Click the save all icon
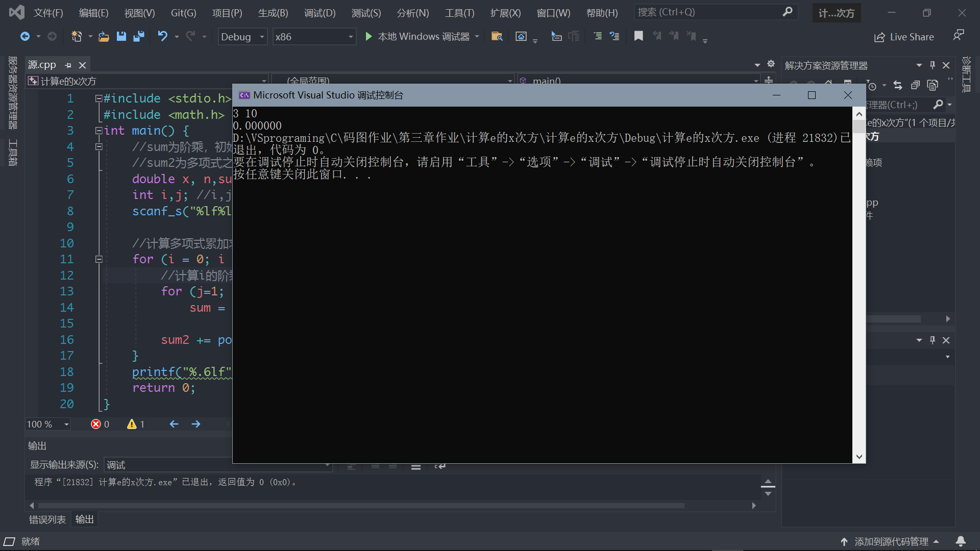980x551 pixels. [138, 36]
